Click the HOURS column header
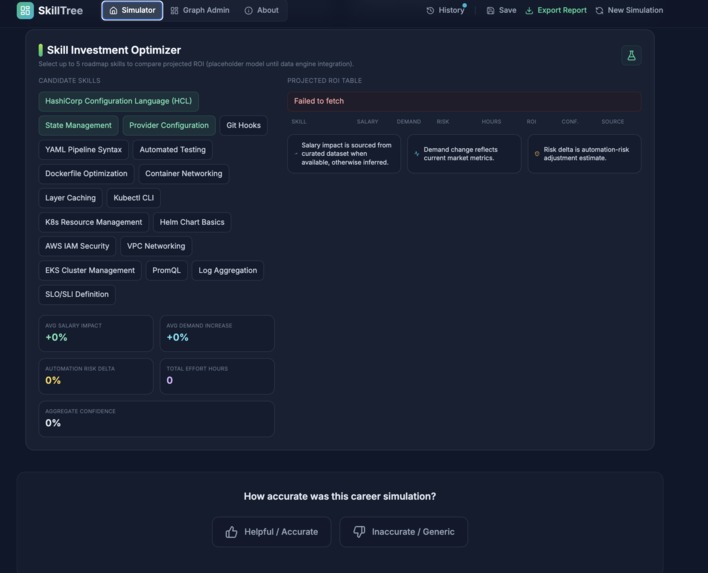Image resolution: width=708 pixels, height=573 pixels. tap(491, 121)
